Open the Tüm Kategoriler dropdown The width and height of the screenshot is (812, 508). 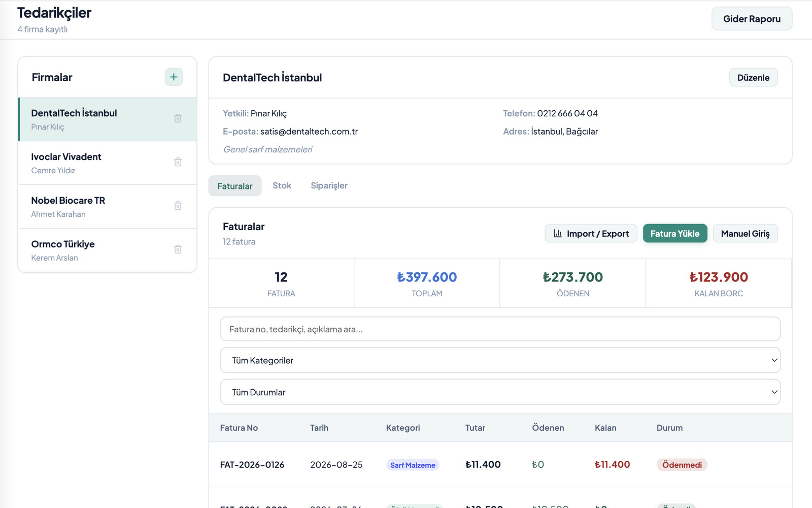pyautogui.click(x=500, y=360)
